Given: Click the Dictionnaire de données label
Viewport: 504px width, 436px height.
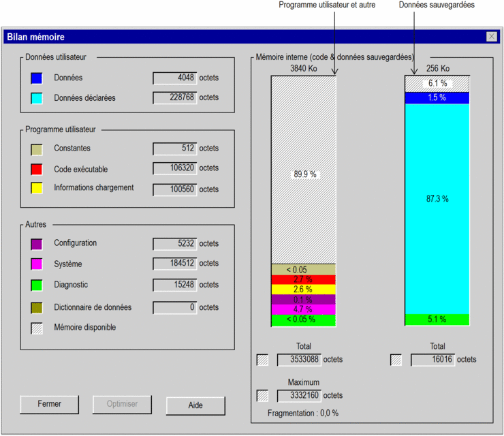Looking at the screenshot, I should (93, 307).
